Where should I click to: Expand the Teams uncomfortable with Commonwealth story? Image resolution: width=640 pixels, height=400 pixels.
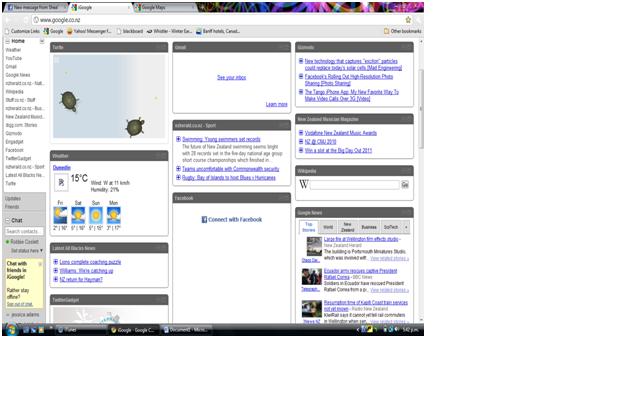tap(178, 169)
